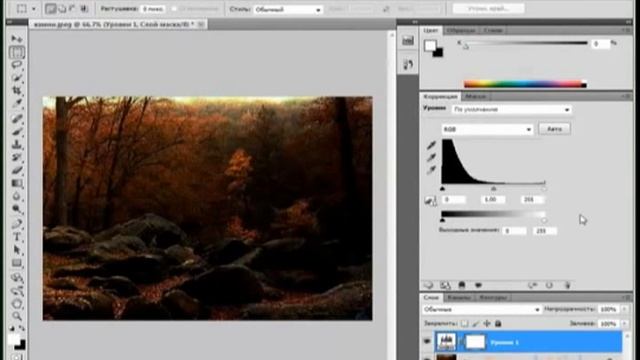Open the Adjustments panel options menu

tap(627, 96)
